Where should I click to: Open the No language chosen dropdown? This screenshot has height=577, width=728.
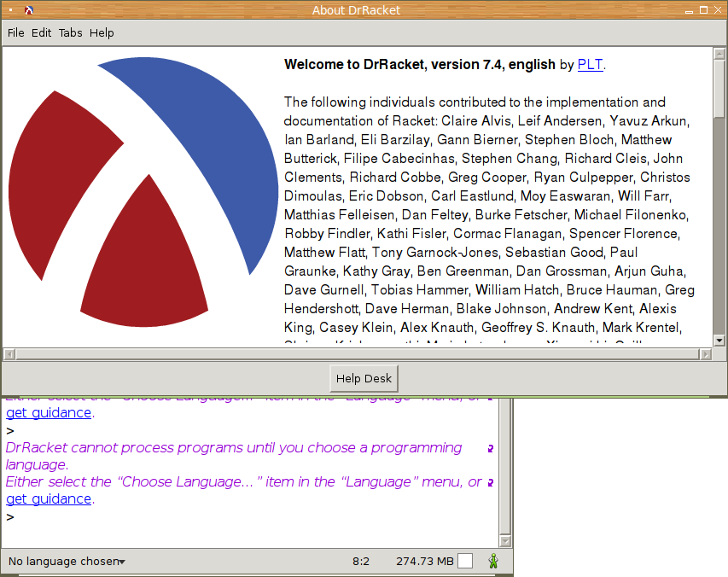coord(67,562)
